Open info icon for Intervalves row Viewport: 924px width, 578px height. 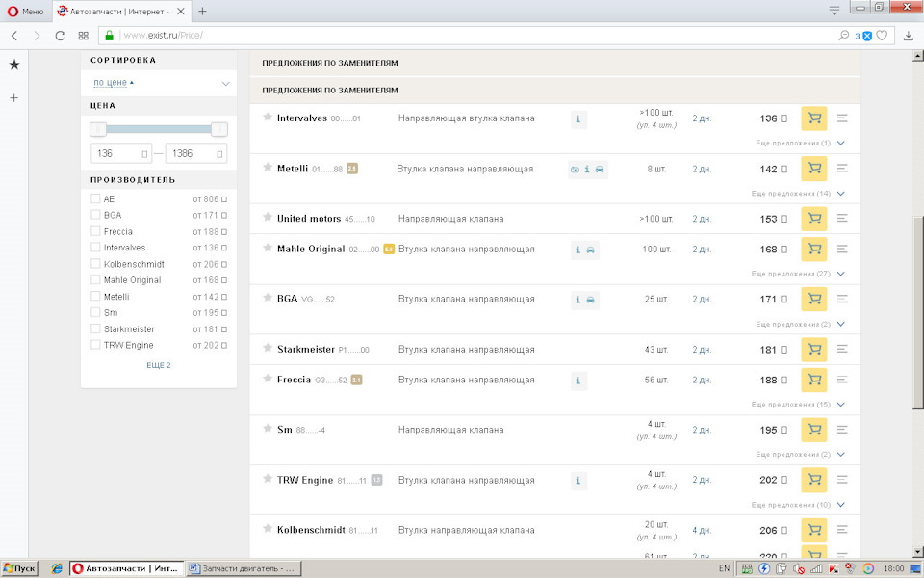coord(578,119)
